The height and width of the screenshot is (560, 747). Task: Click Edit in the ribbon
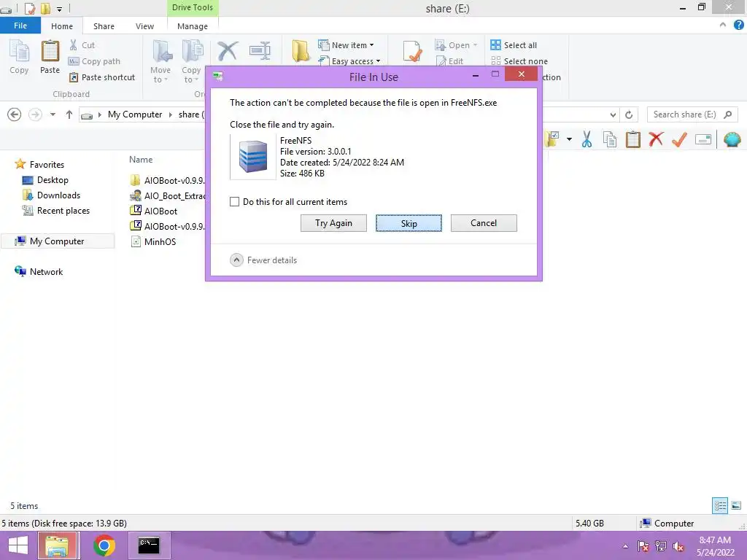[449, 61]
